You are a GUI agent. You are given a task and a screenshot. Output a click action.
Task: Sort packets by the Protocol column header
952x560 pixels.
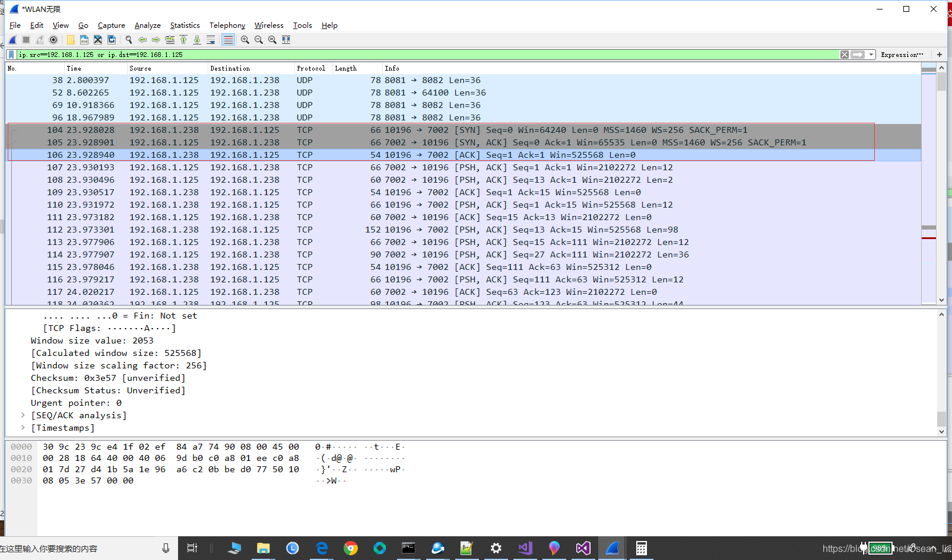point(312,68)
